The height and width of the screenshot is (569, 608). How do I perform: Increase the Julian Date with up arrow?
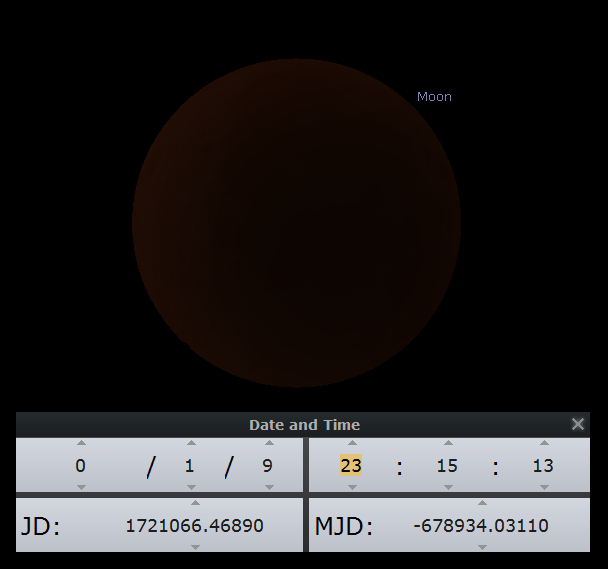point(195,503)
